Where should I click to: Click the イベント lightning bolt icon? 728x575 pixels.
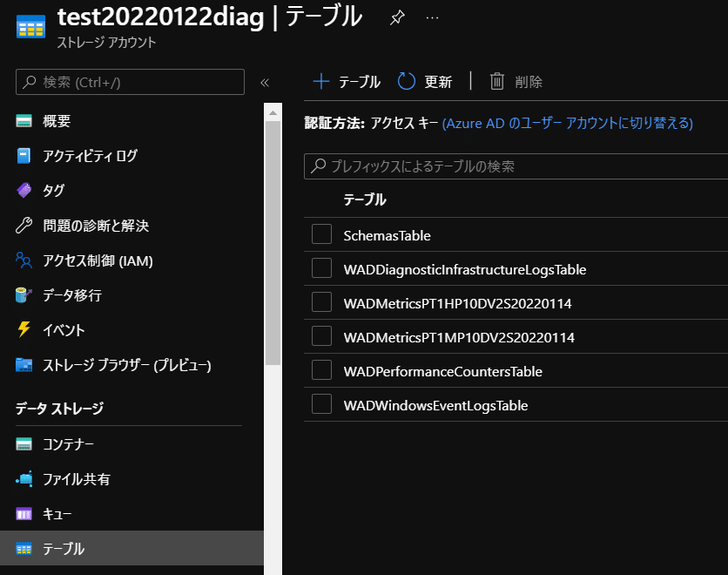point(24,330)
